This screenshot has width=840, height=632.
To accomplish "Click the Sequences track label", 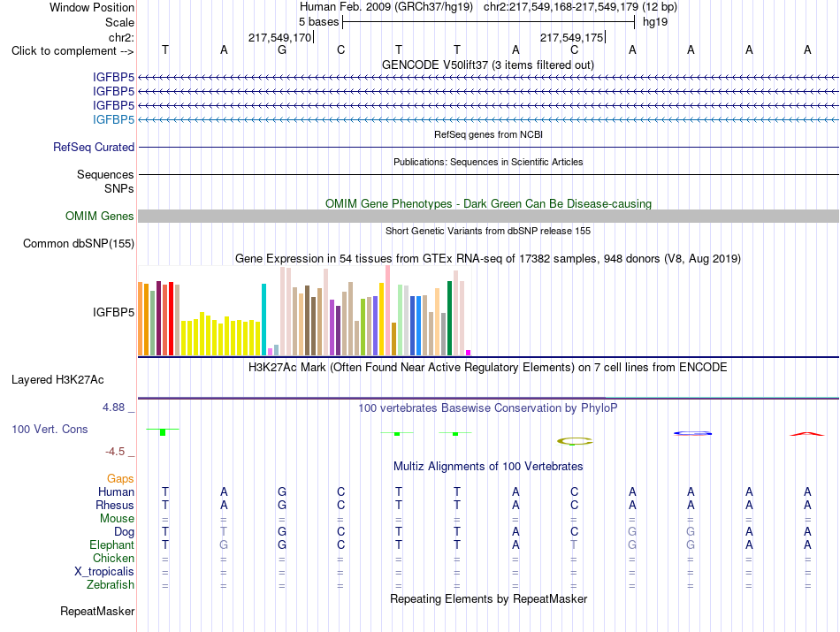I will (x=105, y=175).
